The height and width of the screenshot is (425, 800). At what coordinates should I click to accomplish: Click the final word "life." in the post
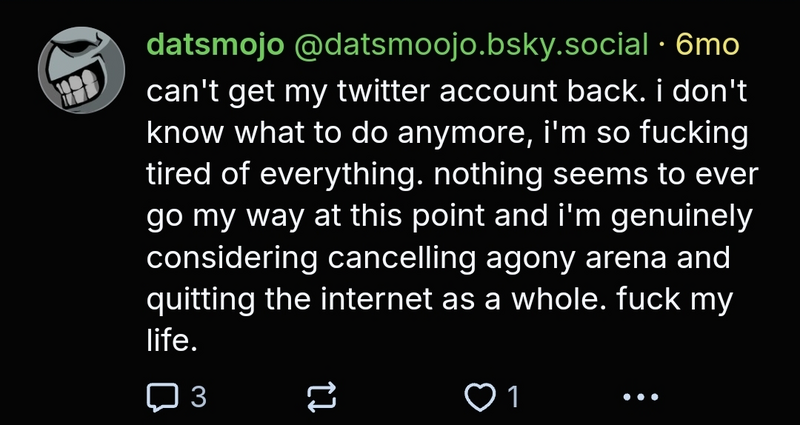(173, 340)
